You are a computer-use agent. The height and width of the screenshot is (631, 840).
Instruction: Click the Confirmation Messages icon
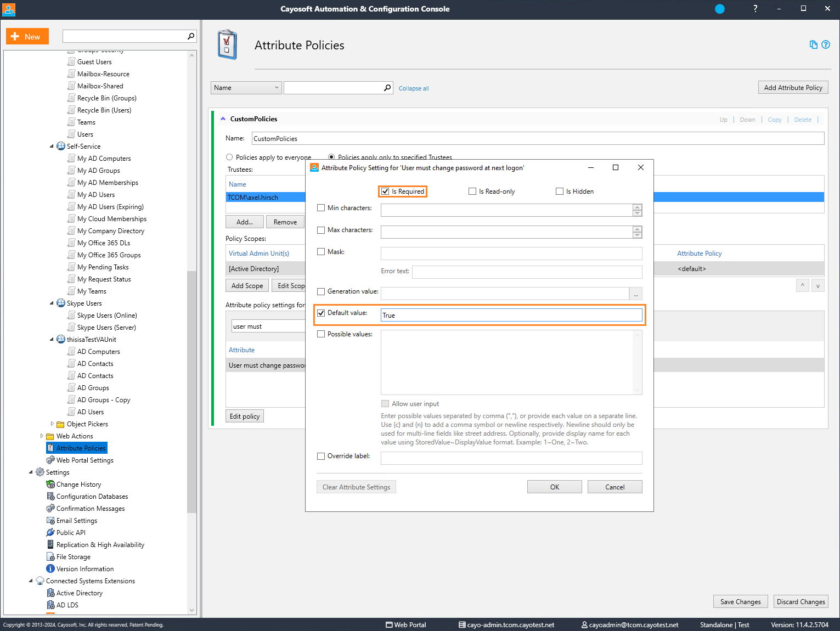point(50,509)
